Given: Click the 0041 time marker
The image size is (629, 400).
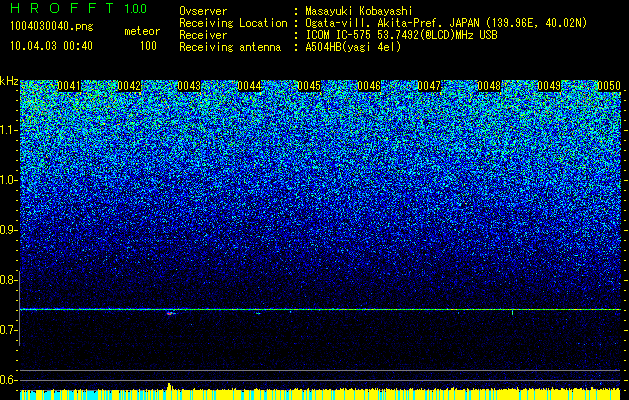Looking at the screenshot, I should pos(69,86).
